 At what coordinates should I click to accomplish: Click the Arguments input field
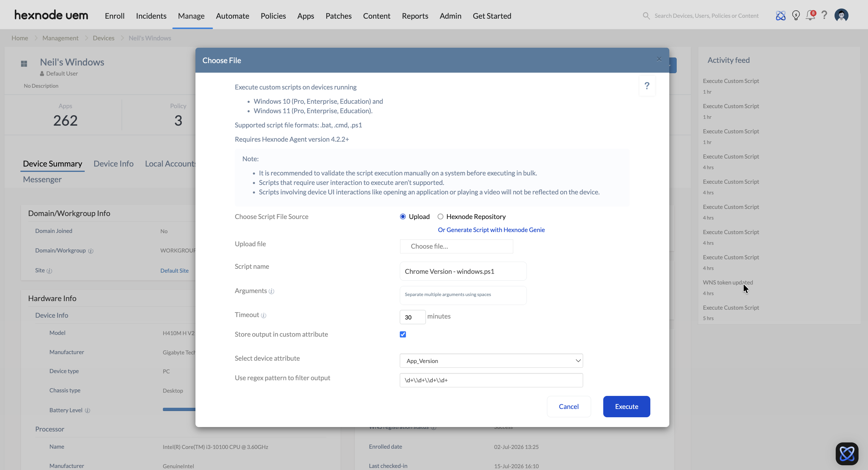(x=463, y=295)
